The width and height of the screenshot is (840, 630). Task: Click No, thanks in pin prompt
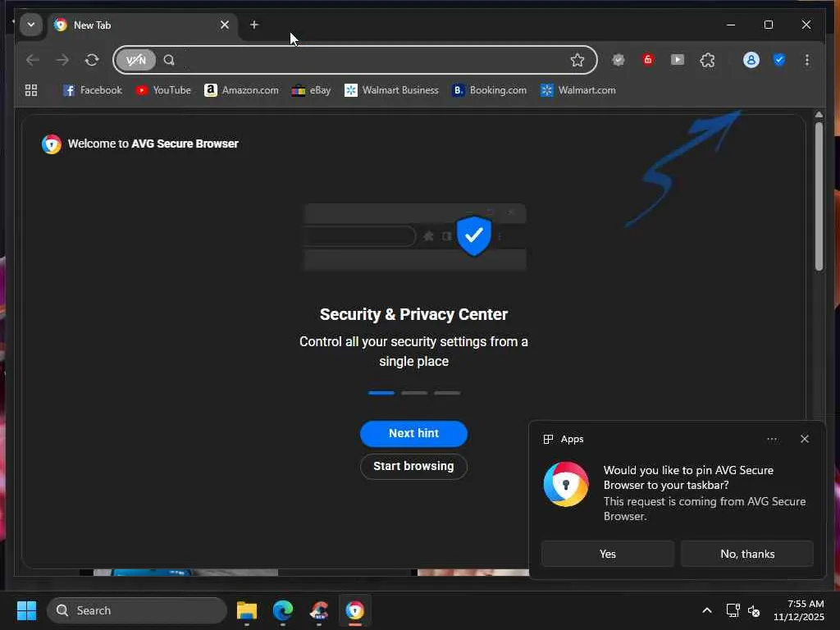point(747,554)
